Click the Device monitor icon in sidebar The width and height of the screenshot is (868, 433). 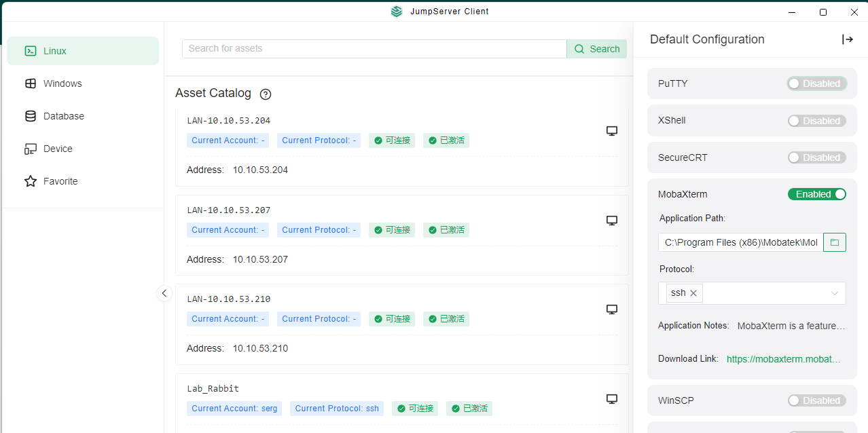click(31, 149)
